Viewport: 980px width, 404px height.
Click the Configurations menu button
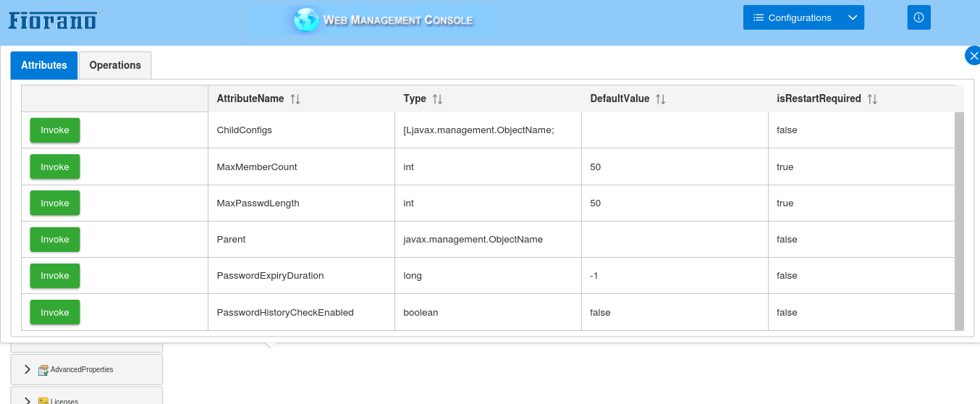(x=793, y=17)
